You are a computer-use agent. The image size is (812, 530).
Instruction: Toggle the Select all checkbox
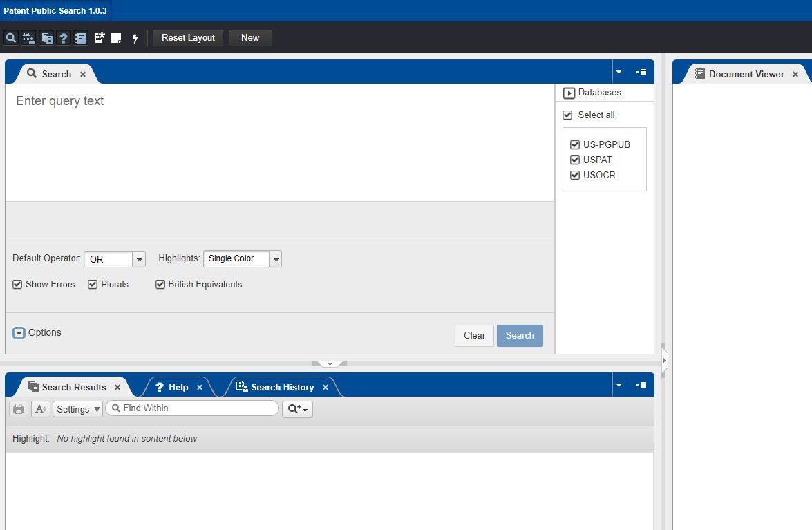pyautogui.click(x=567, y=115)
